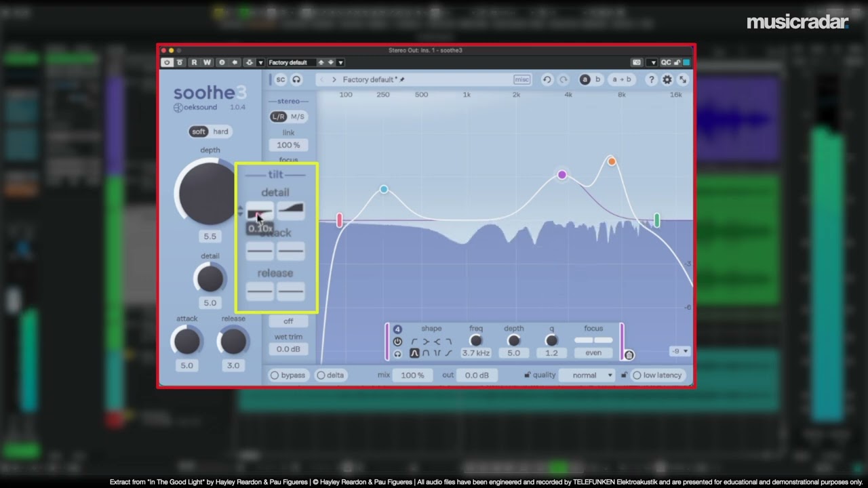Select the bell band shape
This screenshot has height=488, width=868.
(414, 353)
